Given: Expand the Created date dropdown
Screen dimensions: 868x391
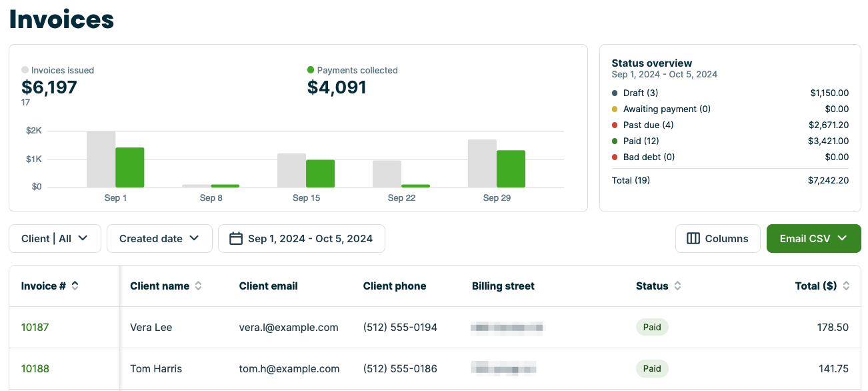Looking at the screenshot, I should [x=159, y=238].
